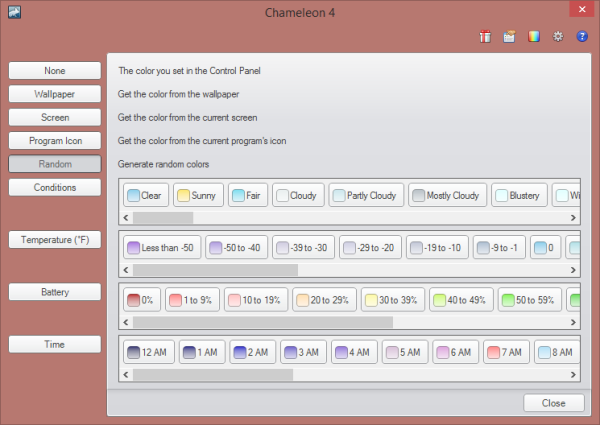This screenshot has width=600, height=425.
Task: Click right arrow of weather conditions scrollbar
Action: pos(573,218)
